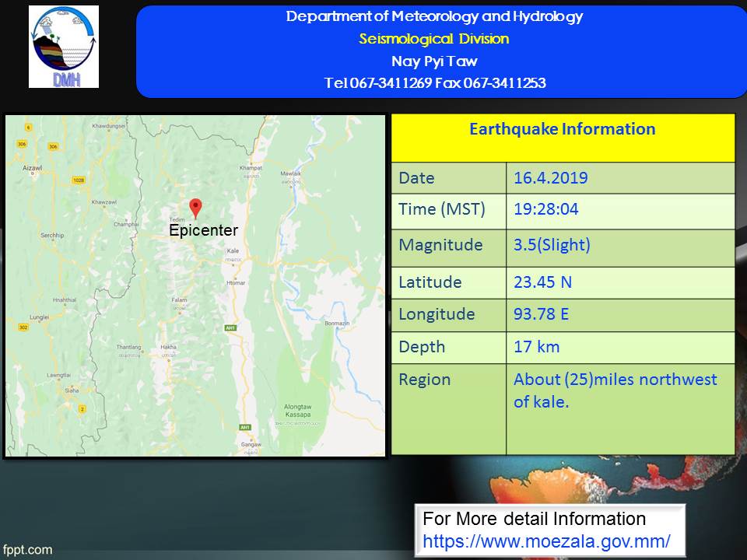The width and height of the screenshot is (747, 560).
Task: Click the DMH logo image
Action: (64, 47)
